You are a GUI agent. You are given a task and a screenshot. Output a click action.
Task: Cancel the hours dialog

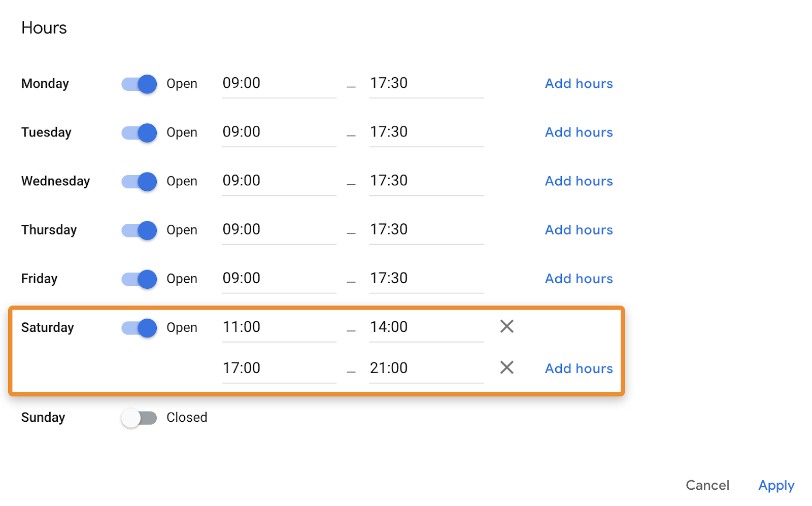pyautogui.click(x=707, y=485)
